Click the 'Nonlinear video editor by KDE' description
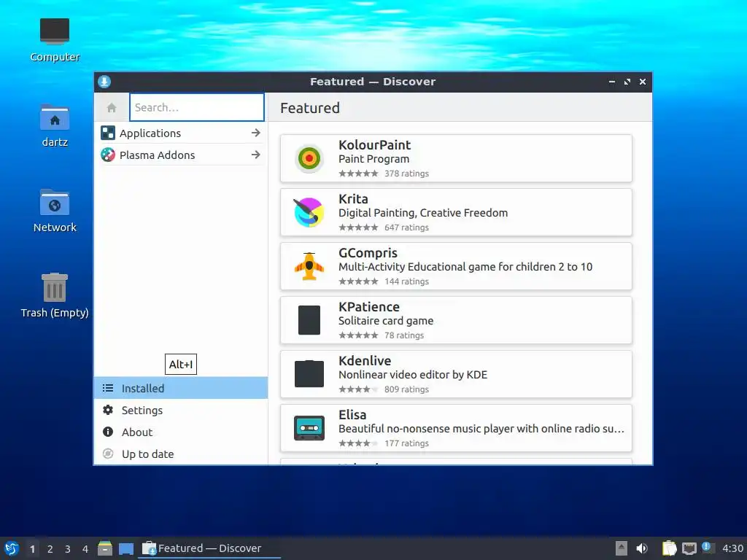This screenshot has height=560, width=747. [x=413, y=375]
